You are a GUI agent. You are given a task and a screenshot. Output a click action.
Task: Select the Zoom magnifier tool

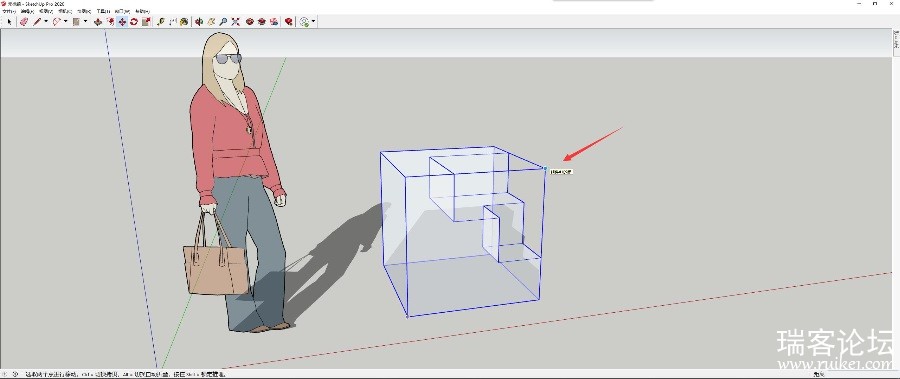click(223, 22)
